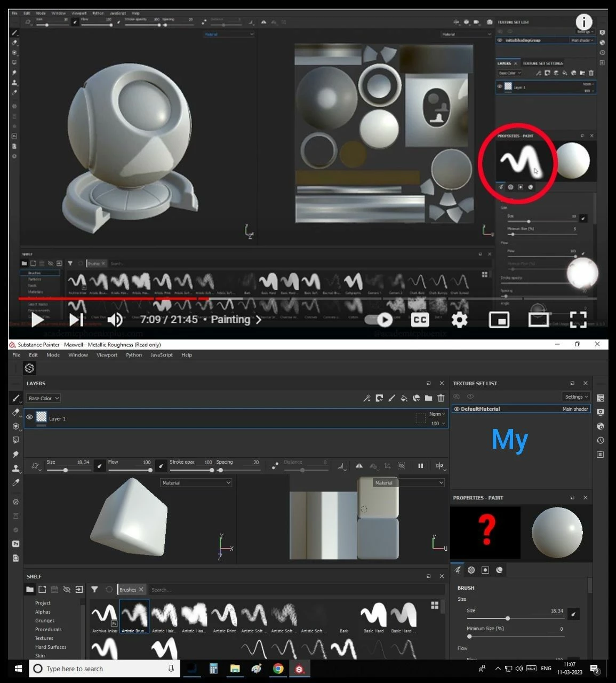
Task: Adjust the toolbar Spacing slider
Action: coord(239,470)
